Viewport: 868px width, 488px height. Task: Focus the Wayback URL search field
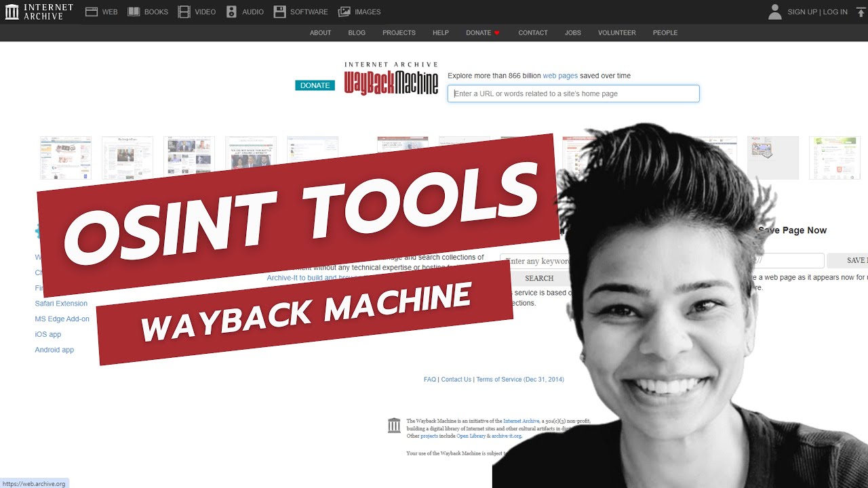[x=573, y=94]
